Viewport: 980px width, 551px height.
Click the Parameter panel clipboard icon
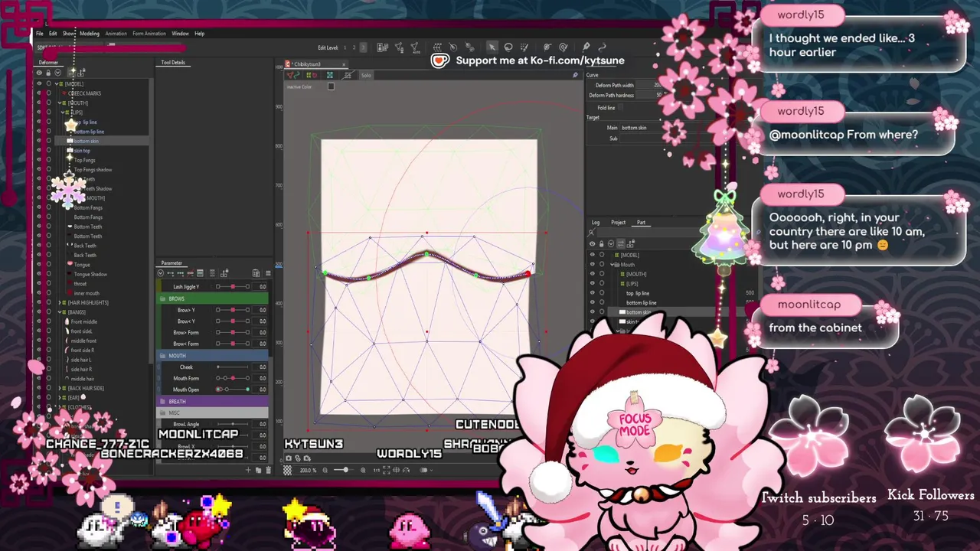[x=256, y=273]
